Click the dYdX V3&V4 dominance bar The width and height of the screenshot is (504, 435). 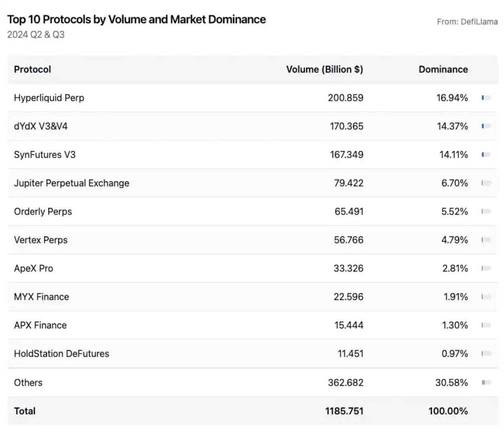point(486,126)
